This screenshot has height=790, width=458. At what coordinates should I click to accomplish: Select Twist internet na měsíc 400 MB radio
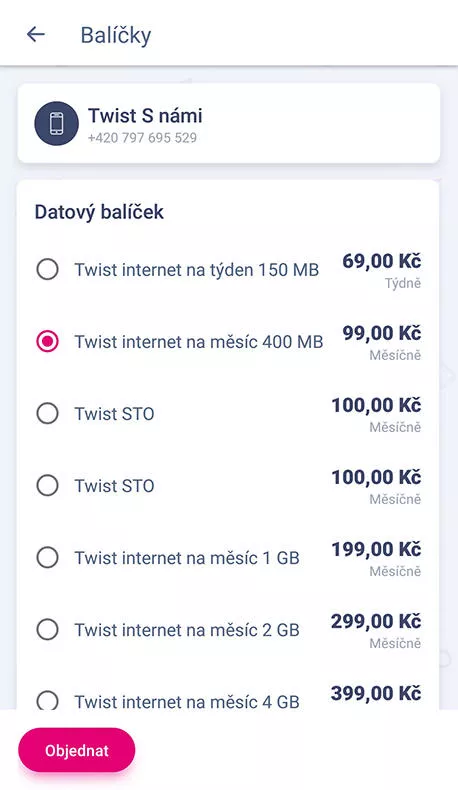[x=47, y=341]
